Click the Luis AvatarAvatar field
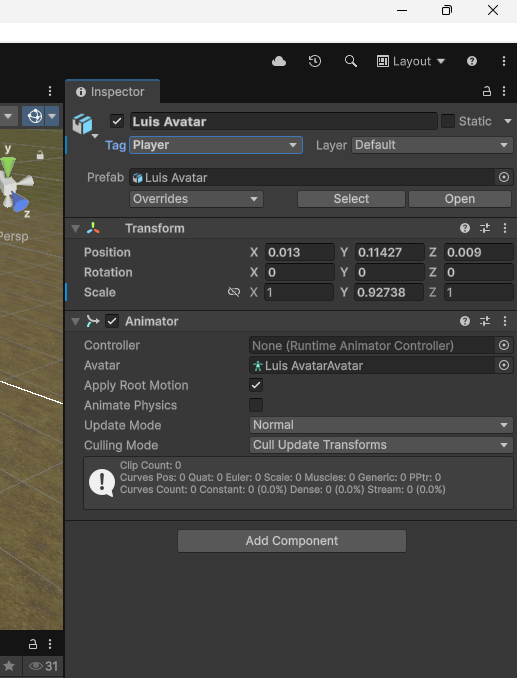This screenshot has width=517, height=678. tap(372, 365)
